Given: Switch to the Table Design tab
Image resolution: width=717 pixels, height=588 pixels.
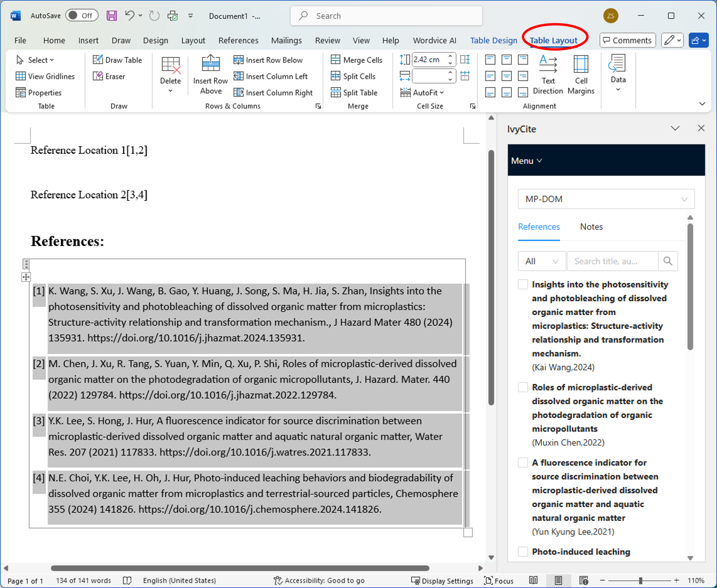Looking at the screenshot, I should pyautogui.click(x=493, y=40).
